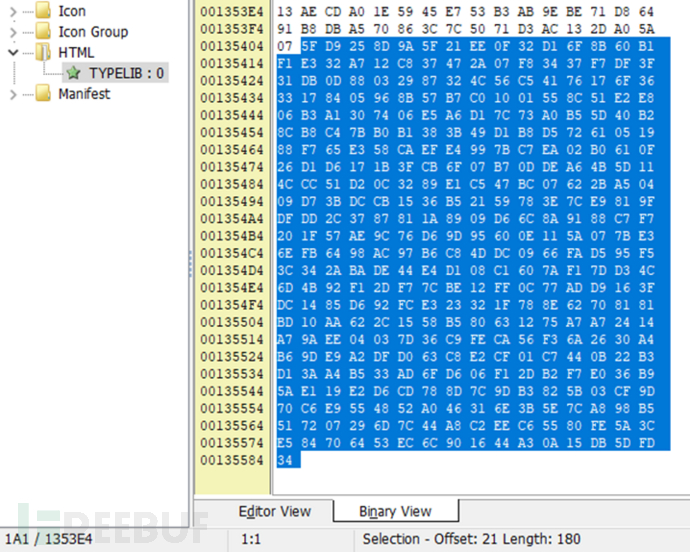
Task: Click byte 5A ending row 001353F4
Action: 646,29
